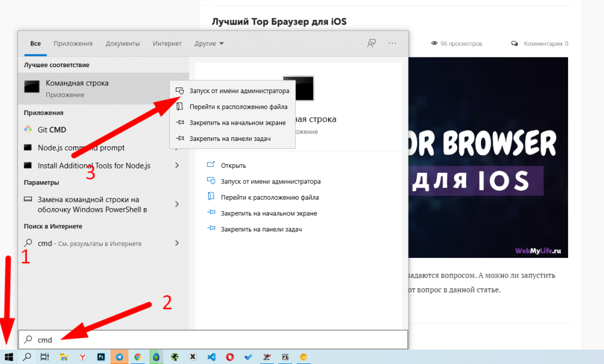Open the search feedback icon in header
Screen dimensions: 604x364
(x=372, y=43)
